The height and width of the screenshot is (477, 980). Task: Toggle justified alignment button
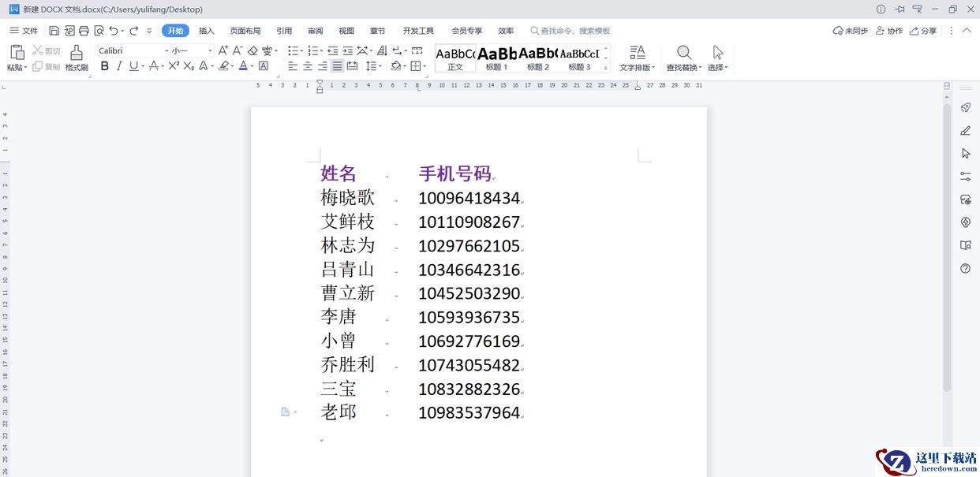tap(337, 66)
